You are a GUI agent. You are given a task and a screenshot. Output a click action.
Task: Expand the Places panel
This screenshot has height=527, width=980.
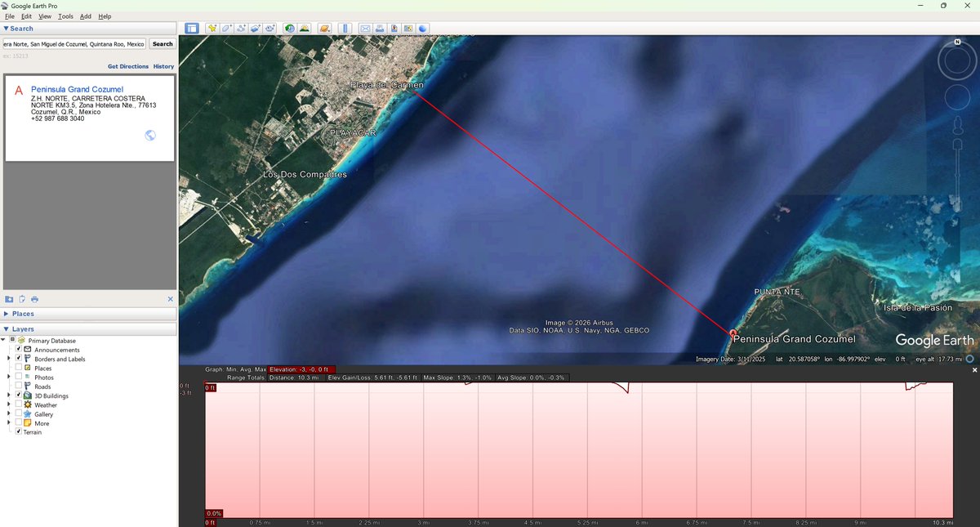click(88, 314)
